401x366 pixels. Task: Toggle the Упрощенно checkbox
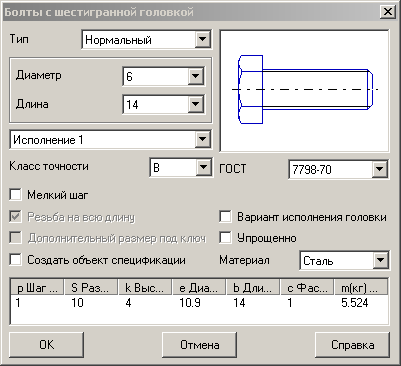[226, 238]
